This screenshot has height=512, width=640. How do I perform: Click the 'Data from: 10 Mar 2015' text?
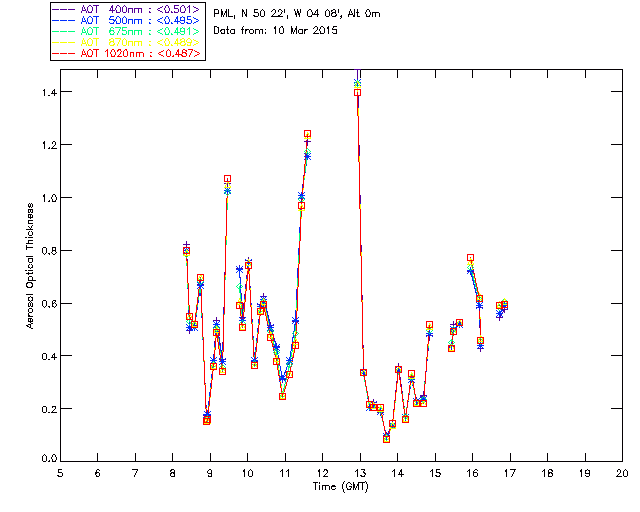click(275, 31)
